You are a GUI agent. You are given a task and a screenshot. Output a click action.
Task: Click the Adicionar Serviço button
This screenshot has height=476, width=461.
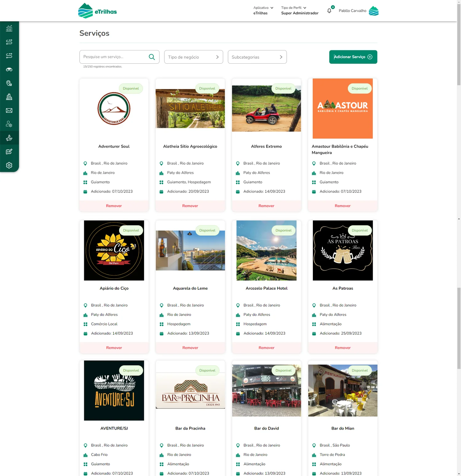[x=353, y=57]
